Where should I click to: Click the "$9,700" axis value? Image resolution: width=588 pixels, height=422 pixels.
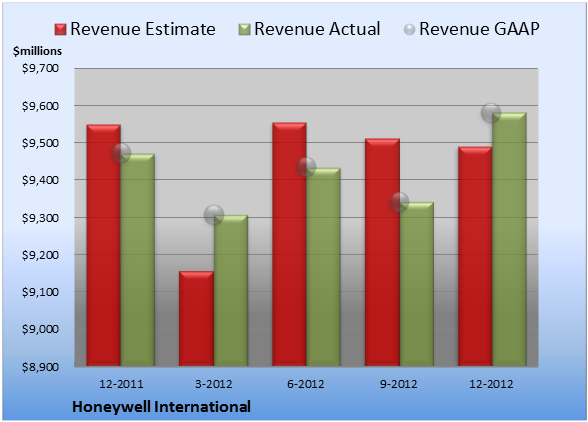(40, 68)
